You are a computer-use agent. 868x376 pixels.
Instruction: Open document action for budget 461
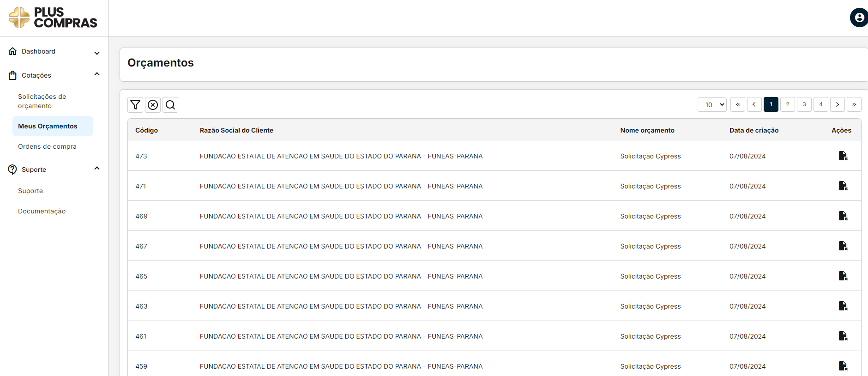[x=843, y=336]
